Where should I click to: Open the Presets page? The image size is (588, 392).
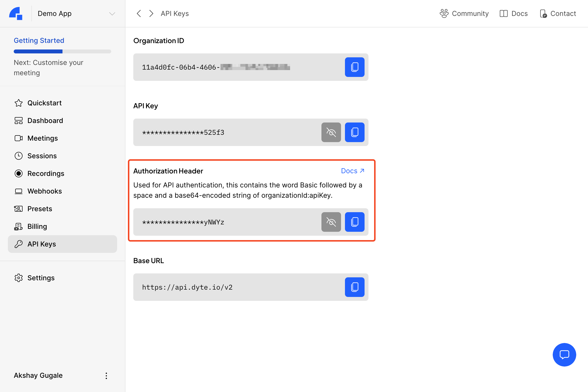(39, 209)
